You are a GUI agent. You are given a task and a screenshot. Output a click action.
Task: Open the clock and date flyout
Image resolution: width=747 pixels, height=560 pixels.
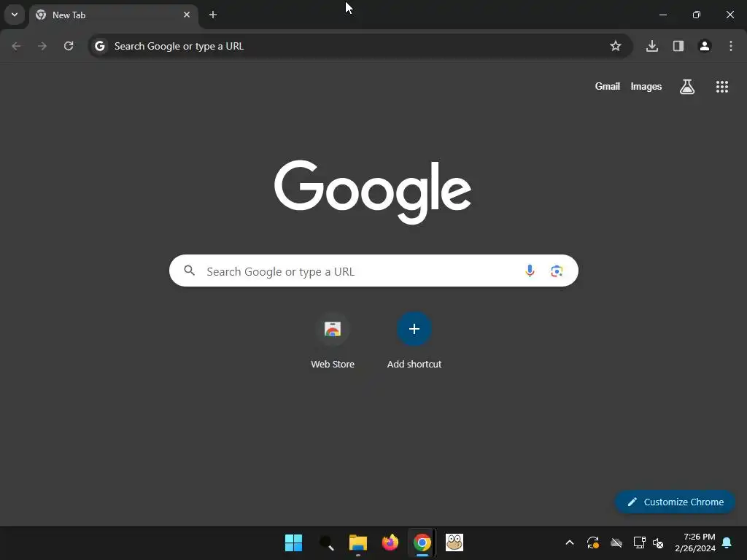(x=695, y=542)
